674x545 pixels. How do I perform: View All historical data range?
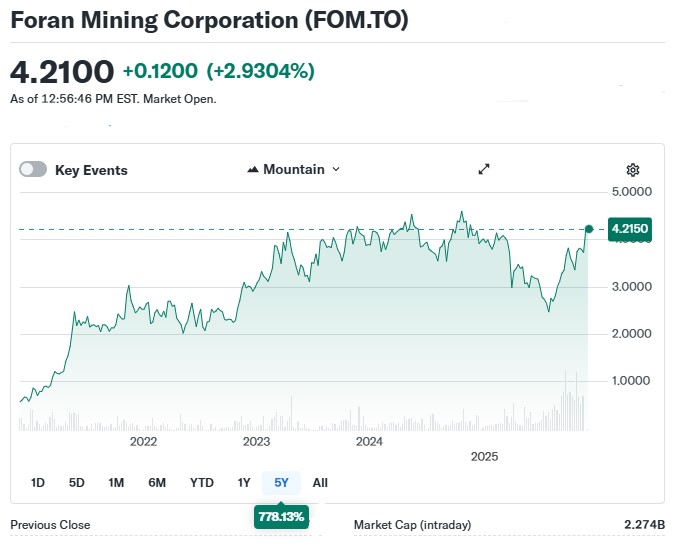(320, 482)
